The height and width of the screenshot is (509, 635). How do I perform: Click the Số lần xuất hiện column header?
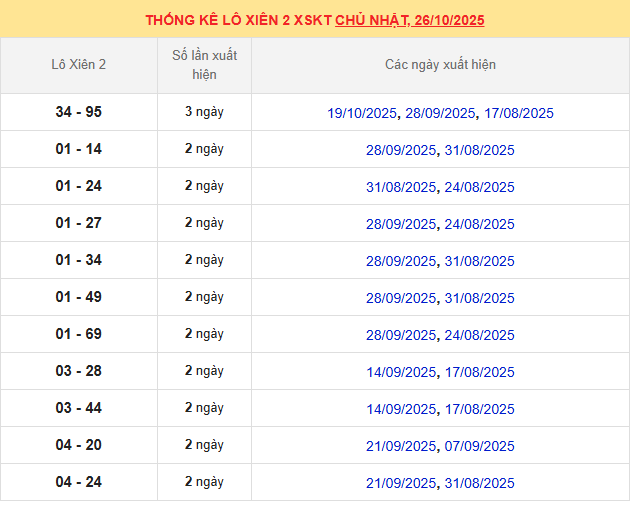pos(204,65)
